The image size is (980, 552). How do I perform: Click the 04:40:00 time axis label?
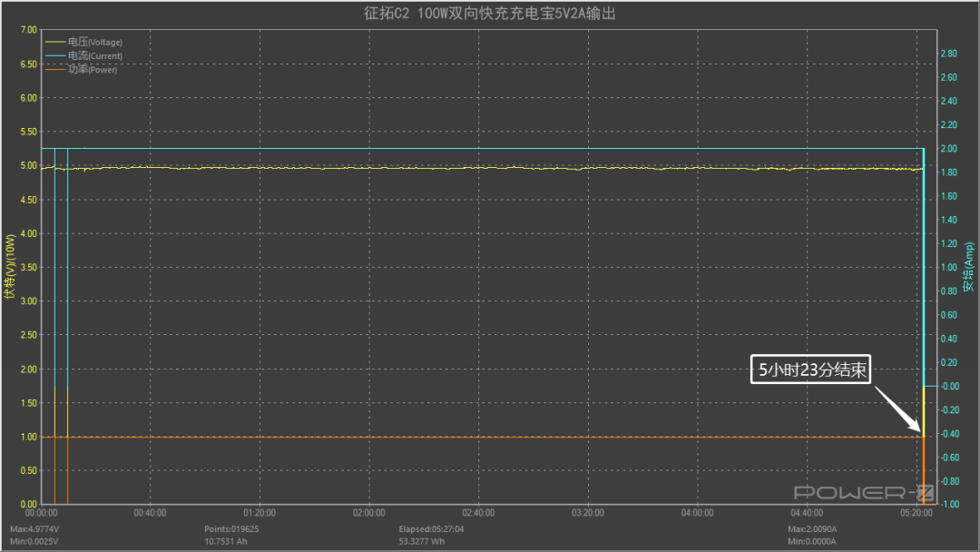[807, 513]
